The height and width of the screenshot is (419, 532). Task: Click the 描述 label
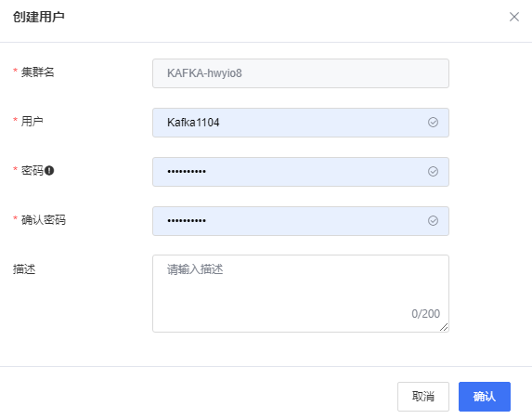[x=24, y=268]
